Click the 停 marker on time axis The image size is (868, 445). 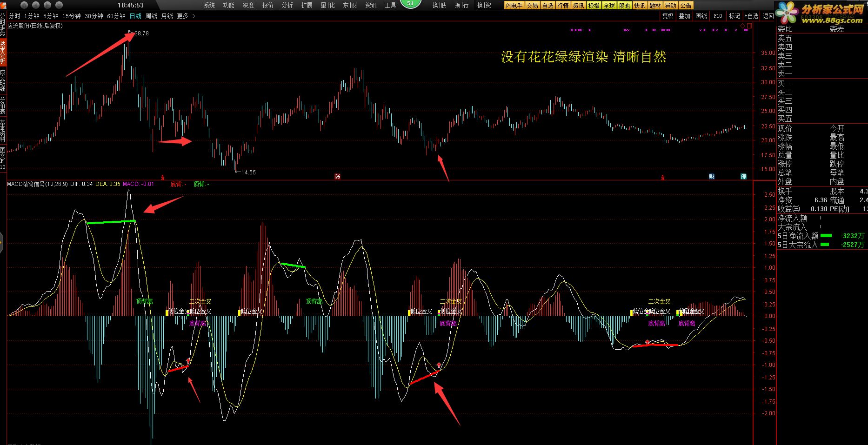744,177
